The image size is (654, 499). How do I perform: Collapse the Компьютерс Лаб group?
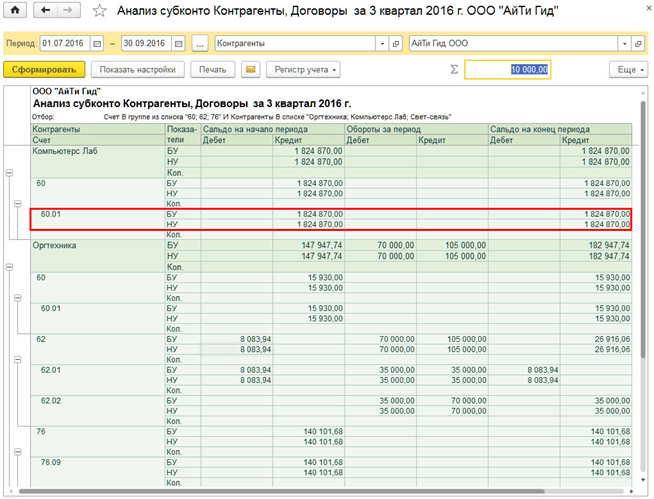click(10, 172)
